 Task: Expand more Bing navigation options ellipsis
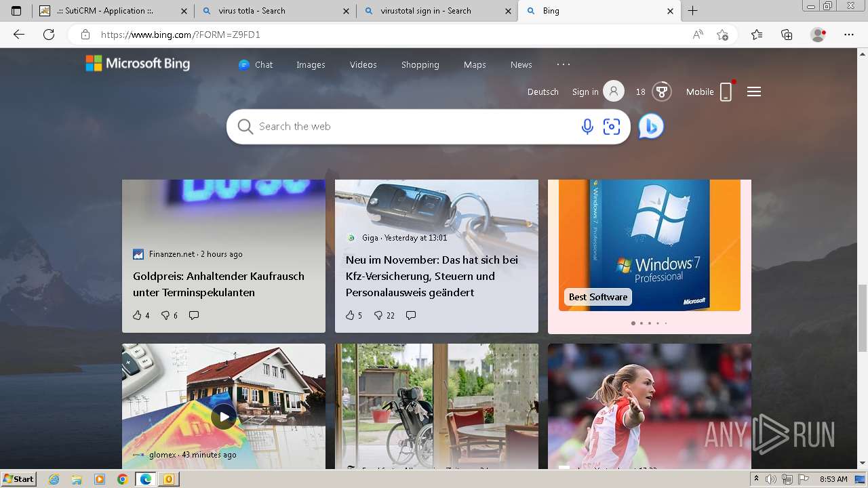pos(564,64)
